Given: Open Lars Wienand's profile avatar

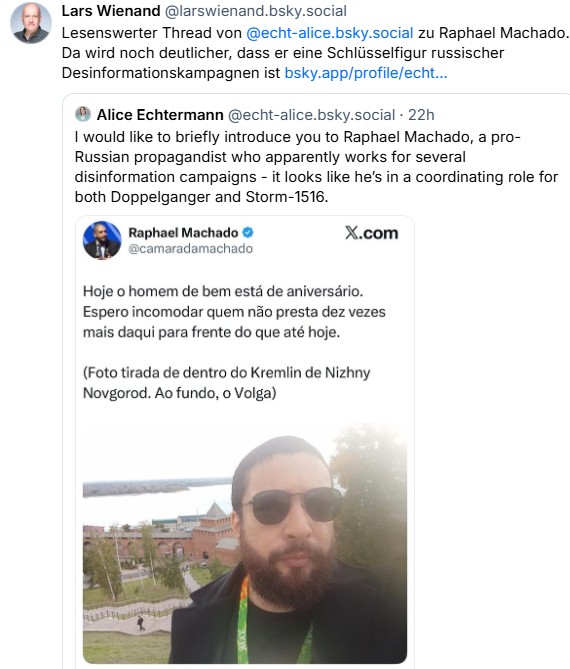Looking at the screenshot, I should point(31,23).
